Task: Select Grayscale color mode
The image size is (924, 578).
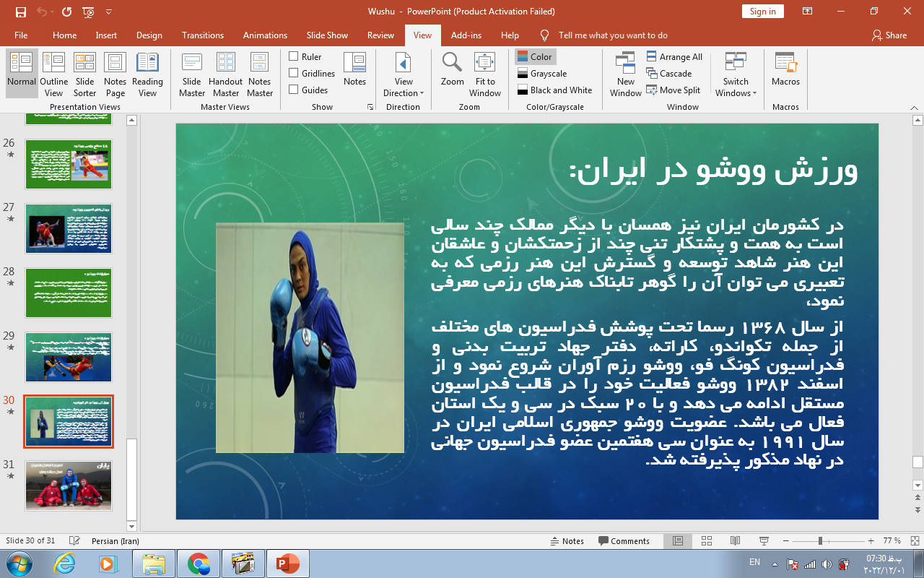Action: [x=548, y=74]
